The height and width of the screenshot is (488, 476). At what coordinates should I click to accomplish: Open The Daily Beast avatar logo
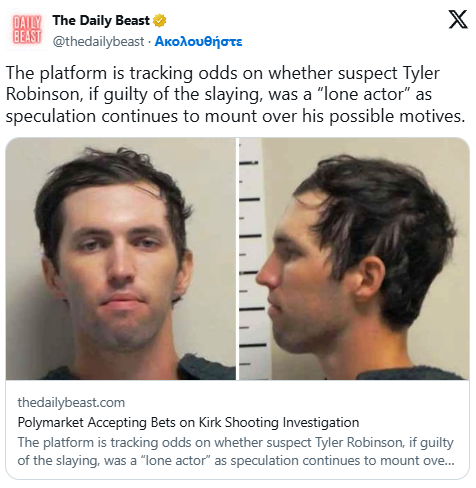coord(27,30)
